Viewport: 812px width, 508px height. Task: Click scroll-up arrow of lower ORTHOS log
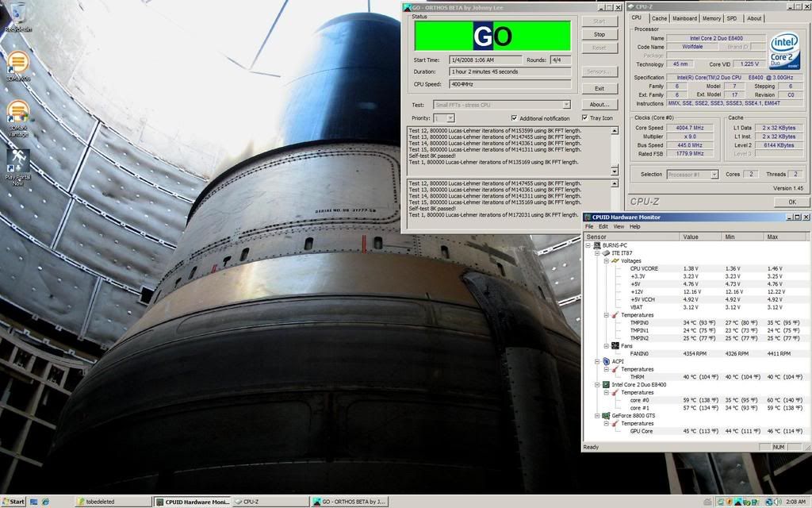click(615, 183)
